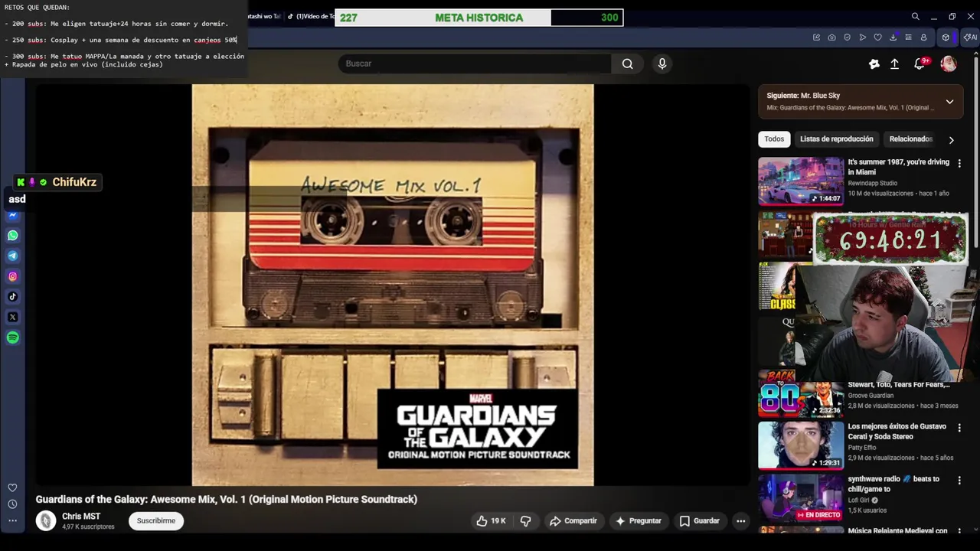Open the sidebar three-dots more options
Image resolution: width=980 pixels, height=551 pixels.
[x=12, y=520]
